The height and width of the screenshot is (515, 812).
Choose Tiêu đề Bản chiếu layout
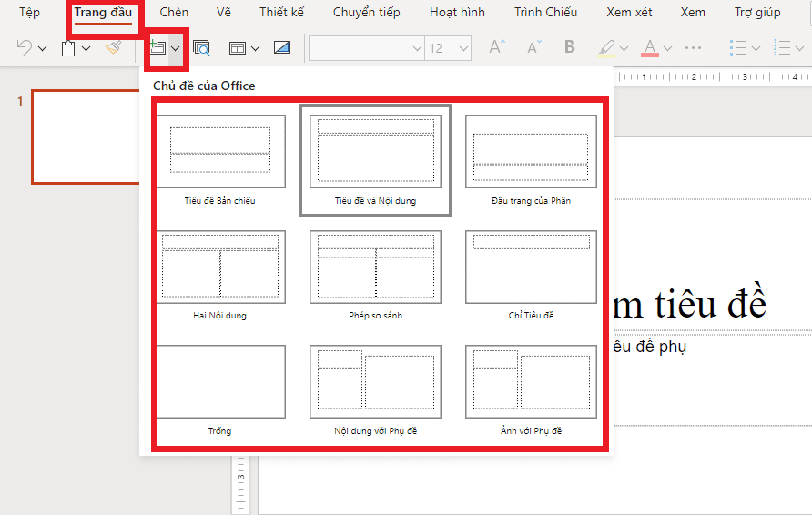point(220,160)
